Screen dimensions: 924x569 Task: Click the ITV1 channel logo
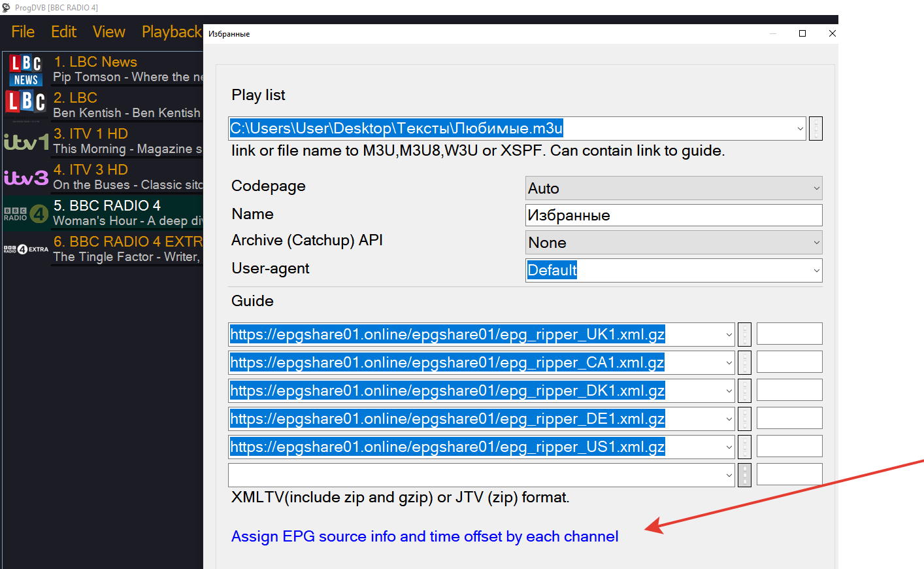[x=26, y=141]
